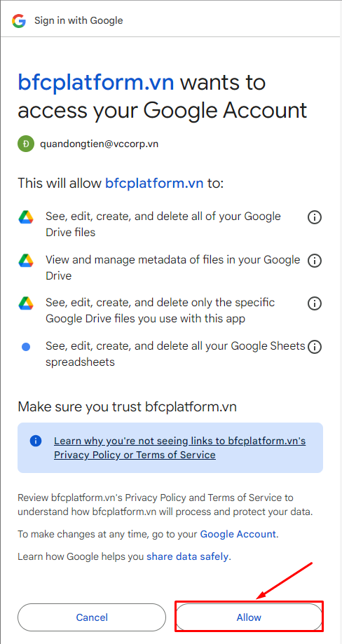Click bfcplatform.vn link in 'This will allow'
The image size is (342, 644).
point(154,183)
